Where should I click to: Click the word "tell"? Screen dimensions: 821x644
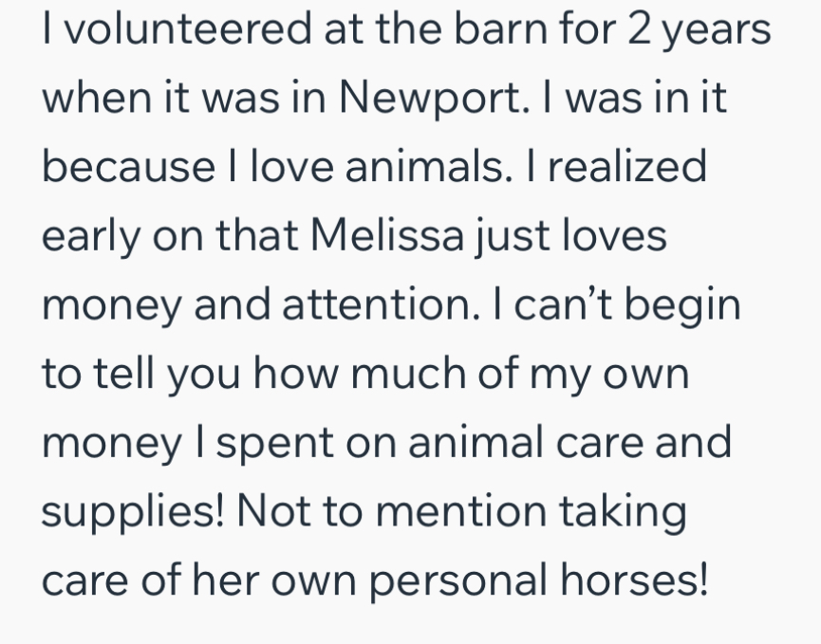click(x=122, y=374)
